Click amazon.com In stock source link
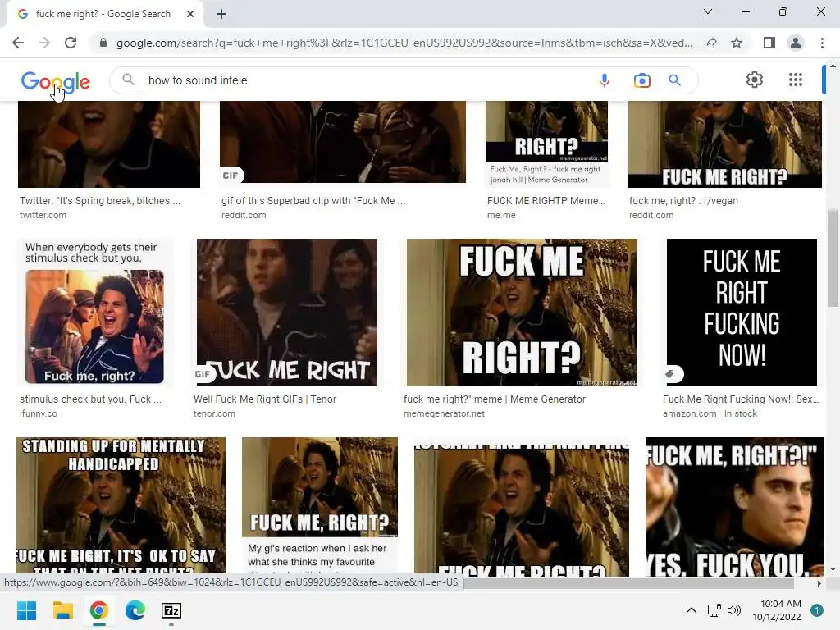This screenshot has height=630, width=840. [710, 413]
